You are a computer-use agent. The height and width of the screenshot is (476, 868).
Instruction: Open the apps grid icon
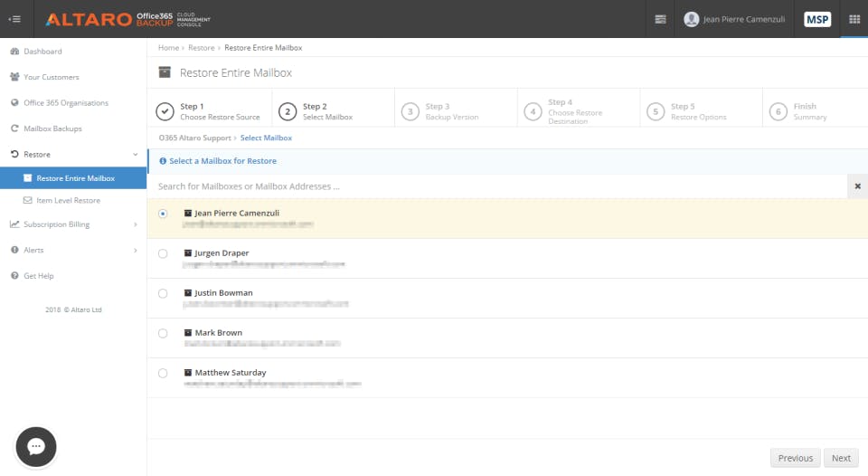[854, 19]
